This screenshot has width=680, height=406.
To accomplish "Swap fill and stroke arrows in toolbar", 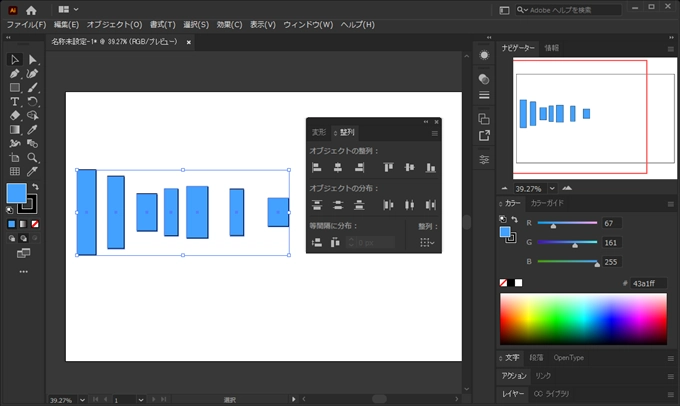I will (x=35, y=187).
